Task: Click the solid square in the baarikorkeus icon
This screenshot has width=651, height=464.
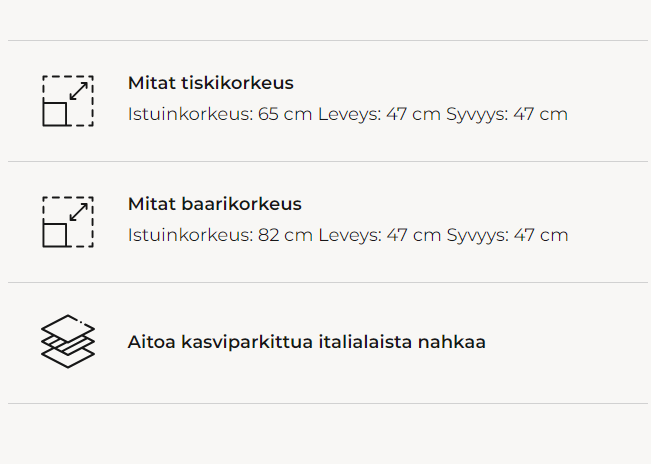Action: [55, 235]
